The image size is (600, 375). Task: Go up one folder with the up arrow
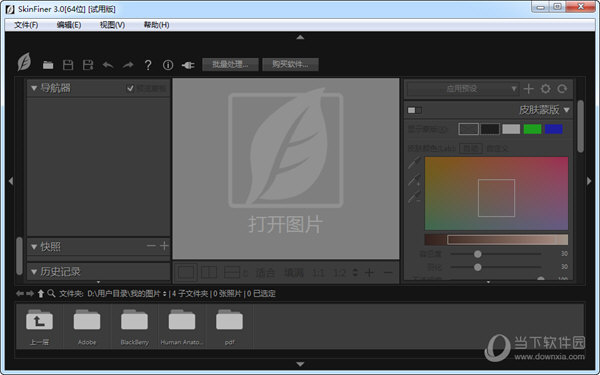pos(41,293)
